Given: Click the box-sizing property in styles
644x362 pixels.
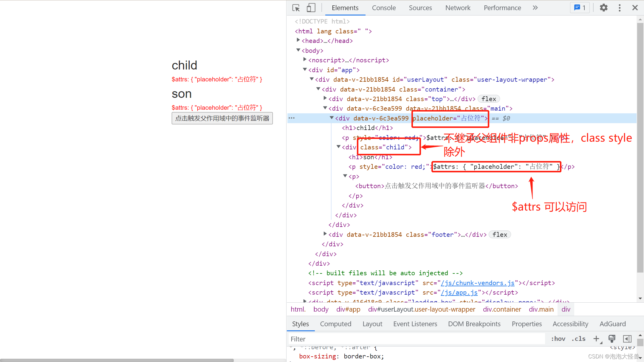Looking at the screenshot, I should tap(318, 356).
